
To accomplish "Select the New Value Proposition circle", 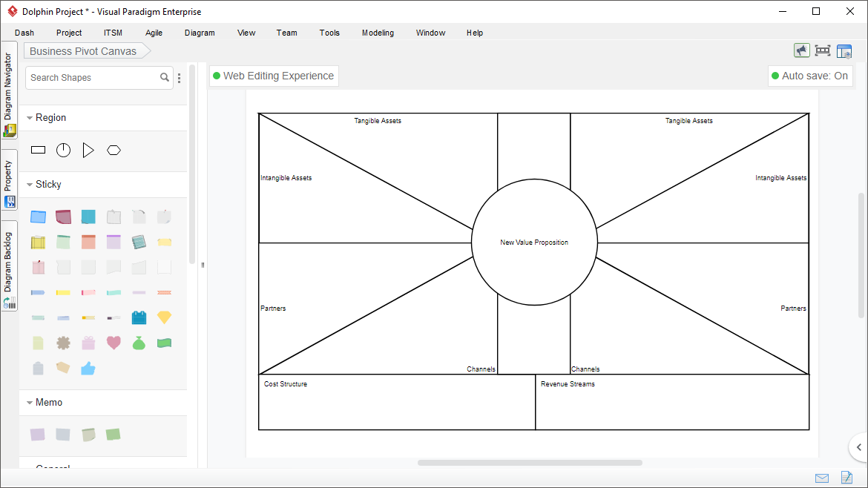I will (534, 242).
